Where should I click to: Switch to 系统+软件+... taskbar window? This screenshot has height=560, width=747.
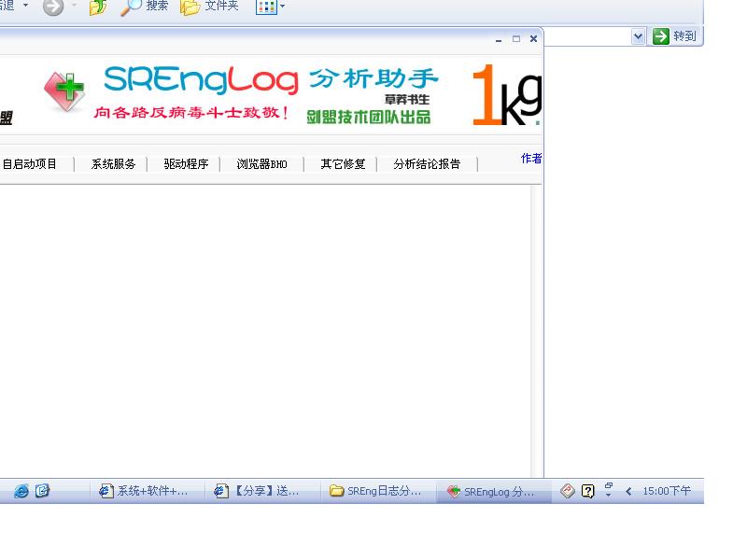[147, 491]
